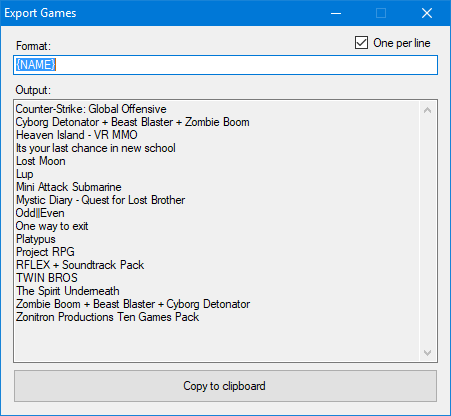This screenshot has height=416, width=451.
Task: Click the Output: label
Action: [33, 90]
